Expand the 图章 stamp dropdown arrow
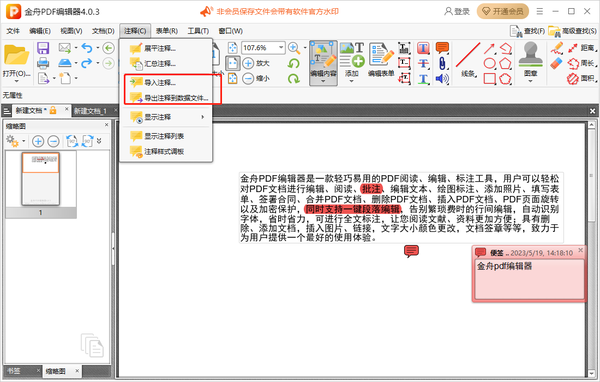Image resolution: width=600 pixels, height=382 pixels. coord(530,81)
